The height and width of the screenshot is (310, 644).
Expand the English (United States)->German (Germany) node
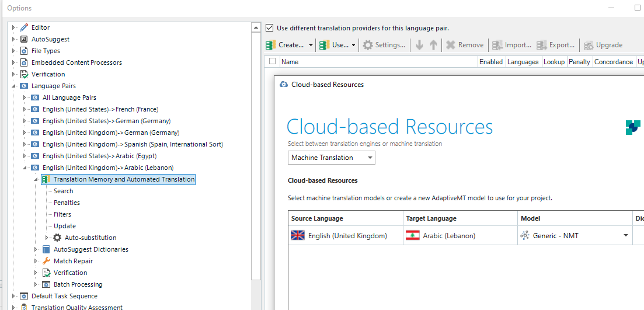coord(25,121)
